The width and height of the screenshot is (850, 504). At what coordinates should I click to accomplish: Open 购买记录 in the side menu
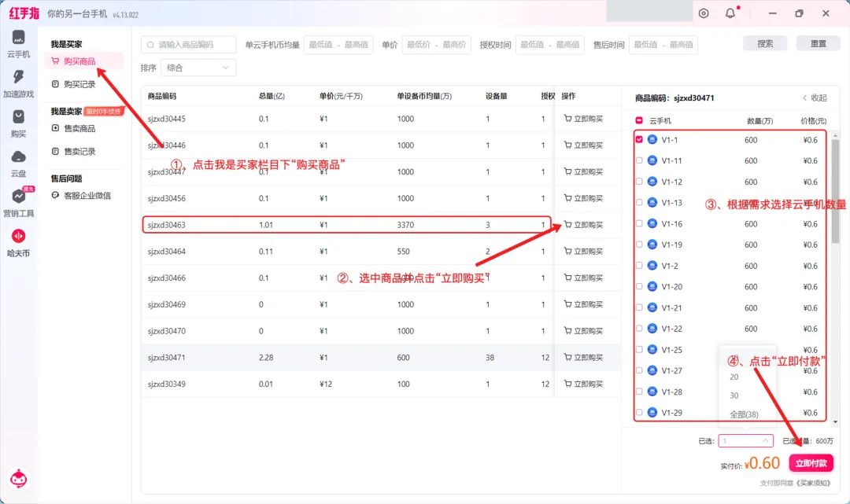[74, 84]
